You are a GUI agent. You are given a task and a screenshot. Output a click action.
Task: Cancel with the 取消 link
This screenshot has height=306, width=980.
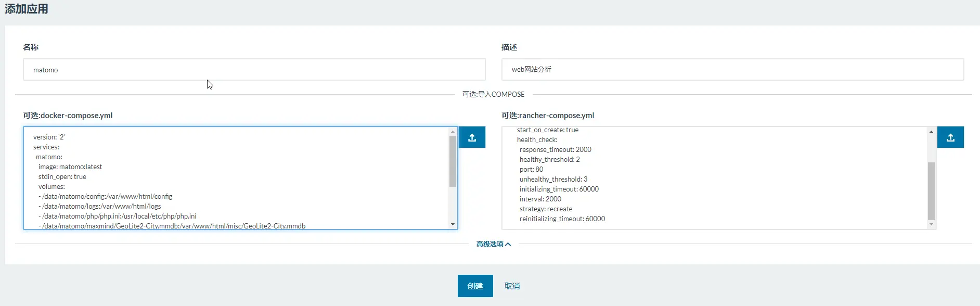tap(512, 286)
